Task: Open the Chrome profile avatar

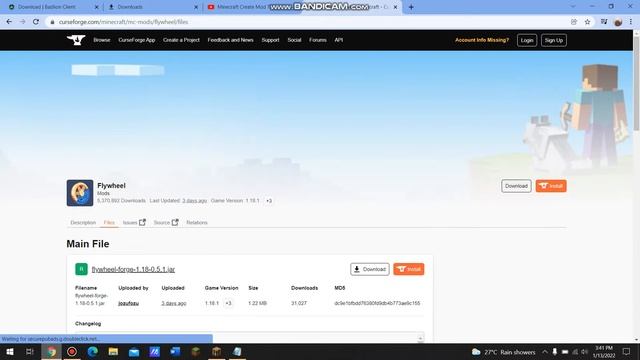Action: (618, 22)
